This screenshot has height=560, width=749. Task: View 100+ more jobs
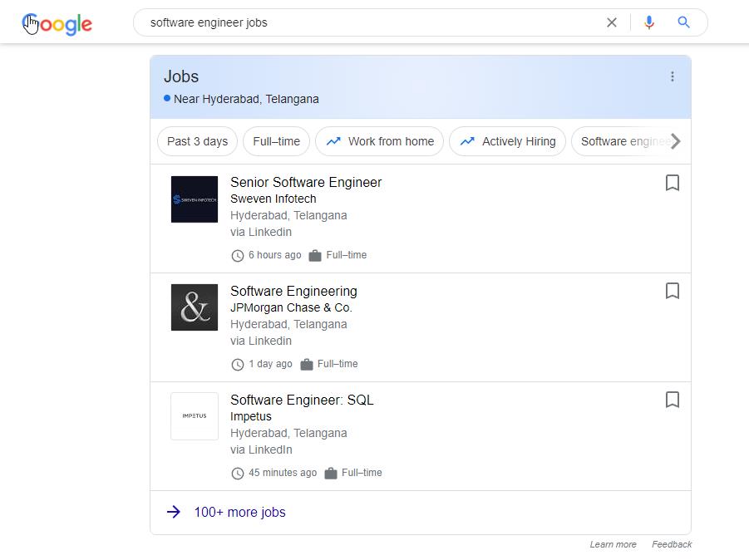point(239,512)
